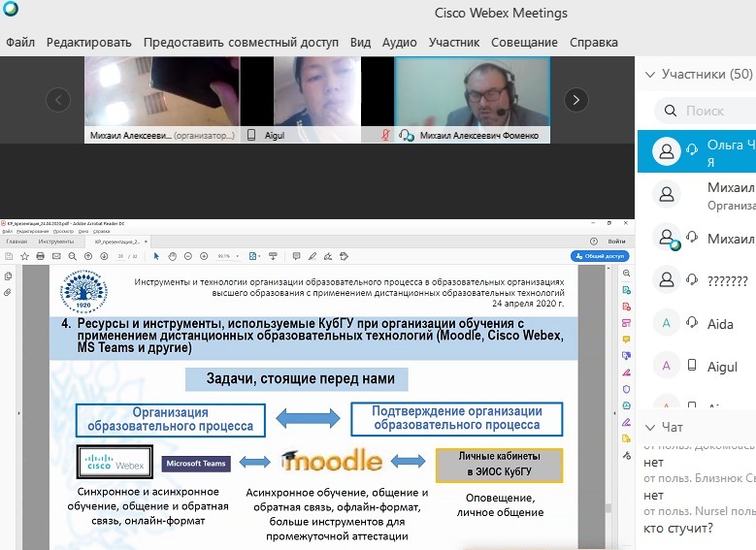Open the Файл menu in Webex
The width and height of the screenshot is (756, 550).
(20, 43)
